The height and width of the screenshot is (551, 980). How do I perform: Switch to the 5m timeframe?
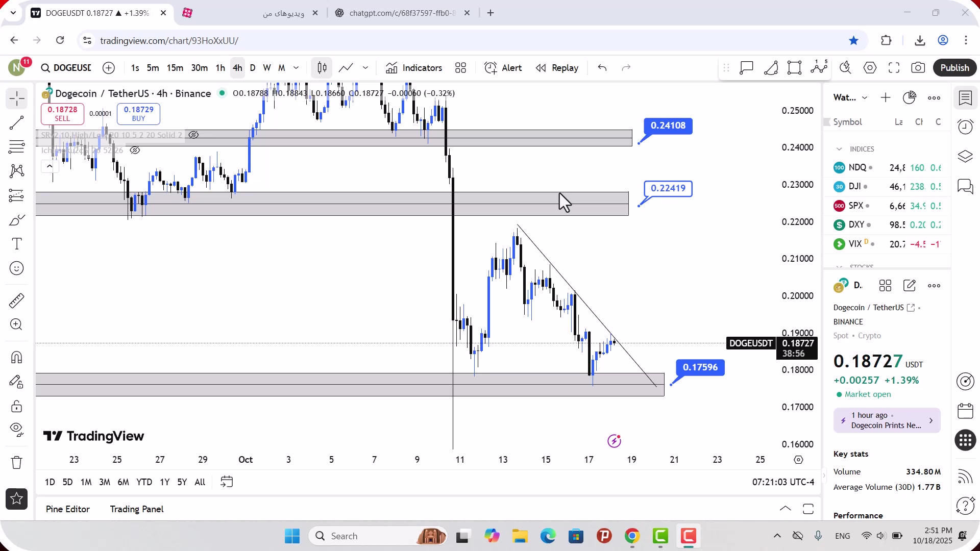coord(153,68)
